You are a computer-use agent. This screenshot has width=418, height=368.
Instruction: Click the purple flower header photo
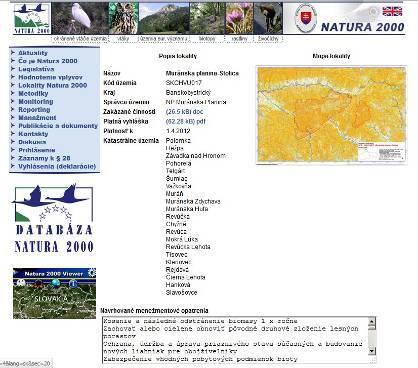239,18
